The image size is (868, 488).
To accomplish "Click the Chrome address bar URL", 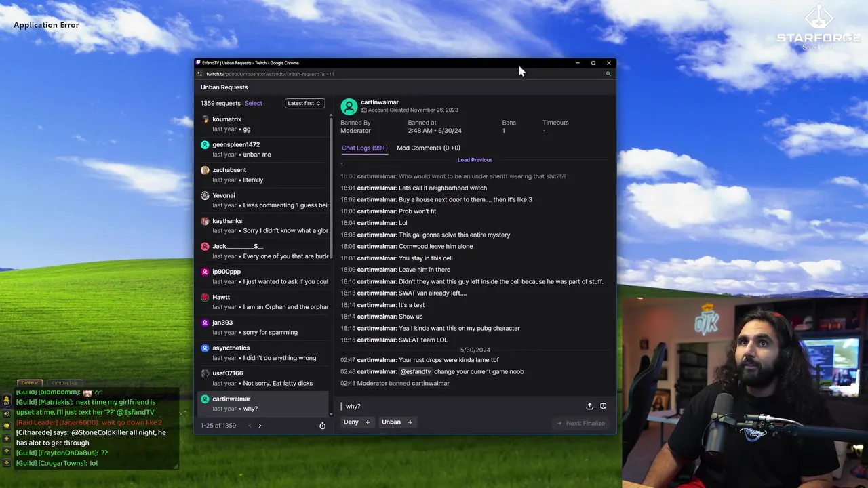I will [x=270, y=74].
